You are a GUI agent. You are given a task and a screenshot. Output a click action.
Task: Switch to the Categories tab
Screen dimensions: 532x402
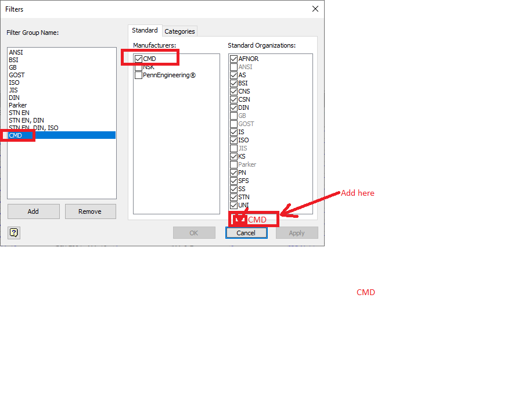point(179,31)
